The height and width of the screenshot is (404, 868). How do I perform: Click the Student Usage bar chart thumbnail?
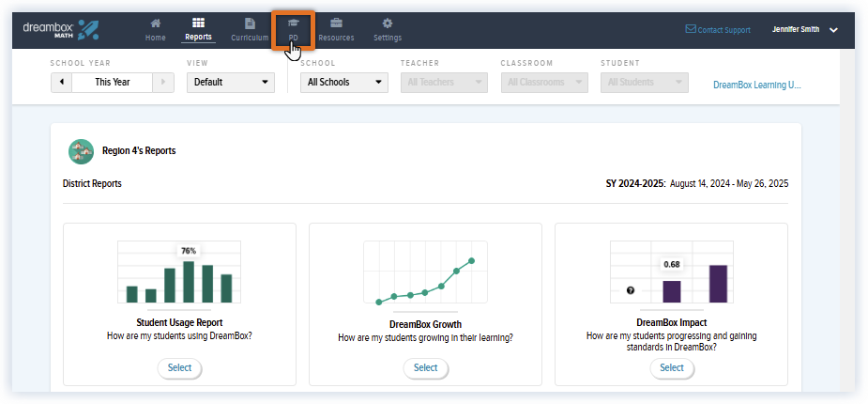click(x=179, y=272)
